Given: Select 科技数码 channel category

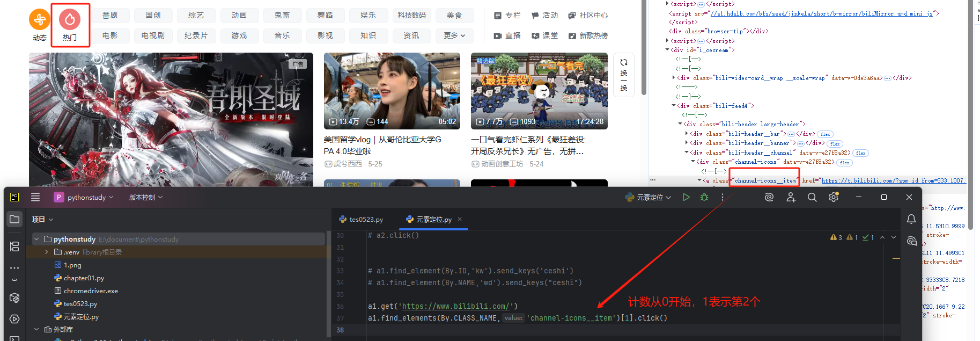Looking at the screenshot, I should click(411, 15).
